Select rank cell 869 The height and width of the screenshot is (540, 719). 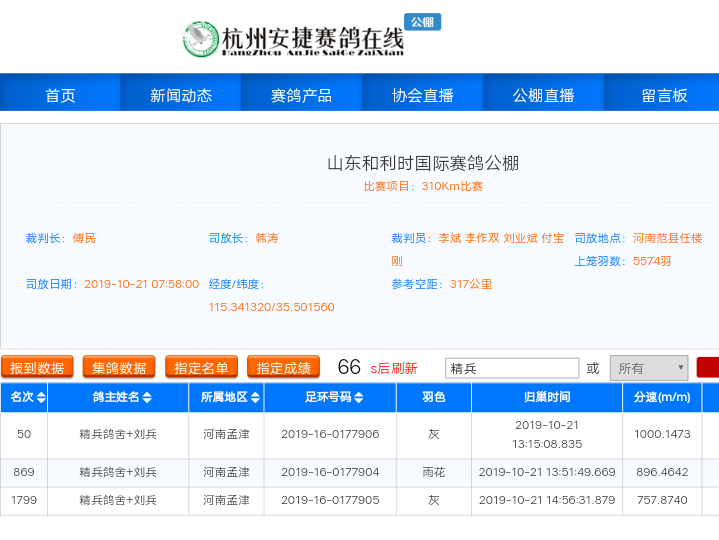[x=24, y=472]
